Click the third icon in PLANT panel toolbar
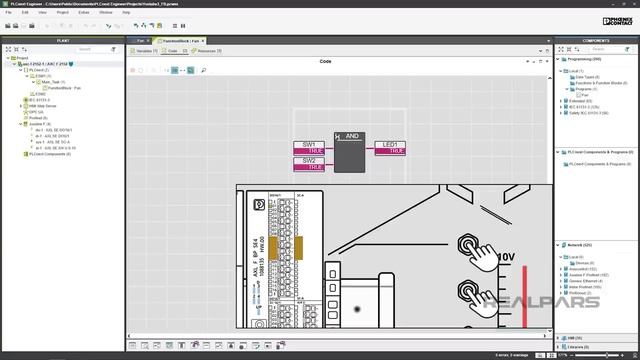The height and width of the screenshot is (360, 640). click(x=24, y=49)
